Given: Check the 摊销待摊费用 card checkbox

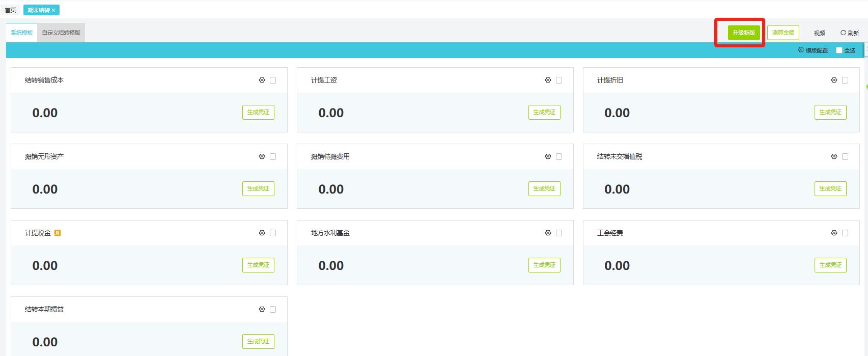Looking at the screenshot, I should [x=559, y=156].
